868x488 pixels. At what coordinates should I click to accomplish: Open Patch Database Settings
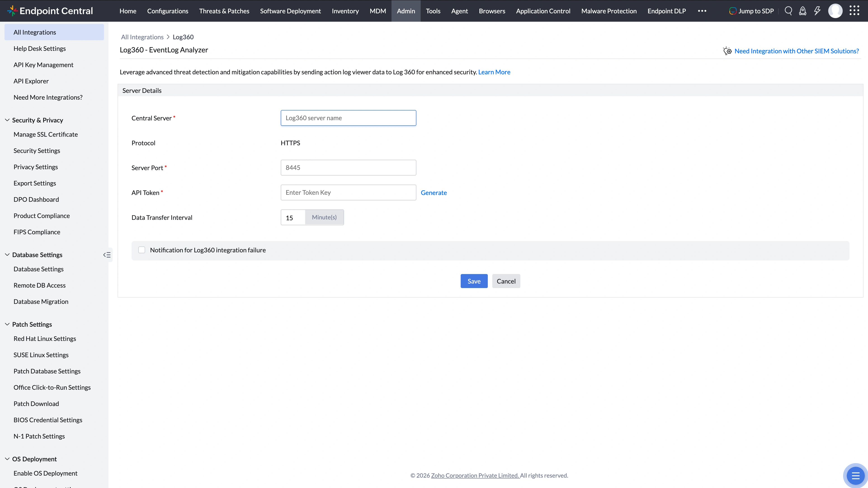(47, 371)
